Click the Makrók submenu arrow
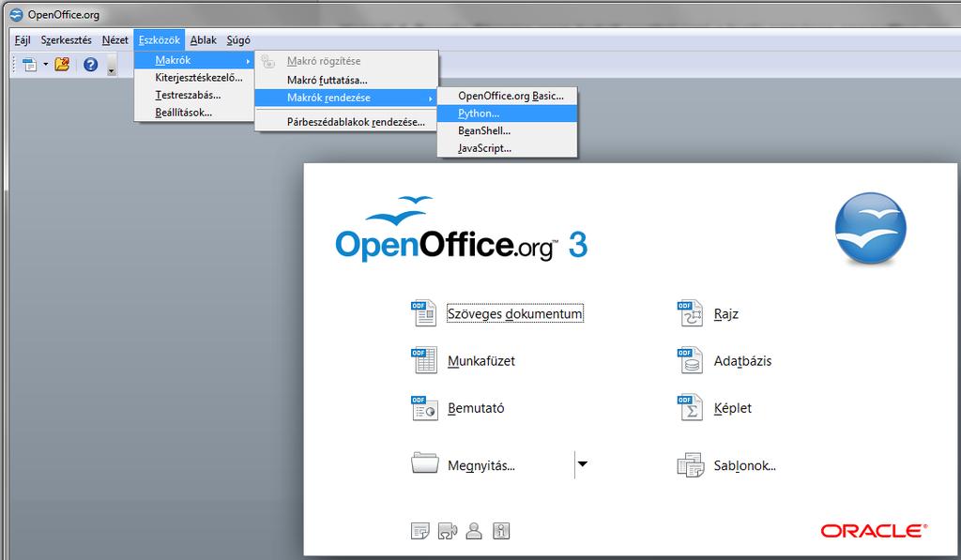 point(248,61)
